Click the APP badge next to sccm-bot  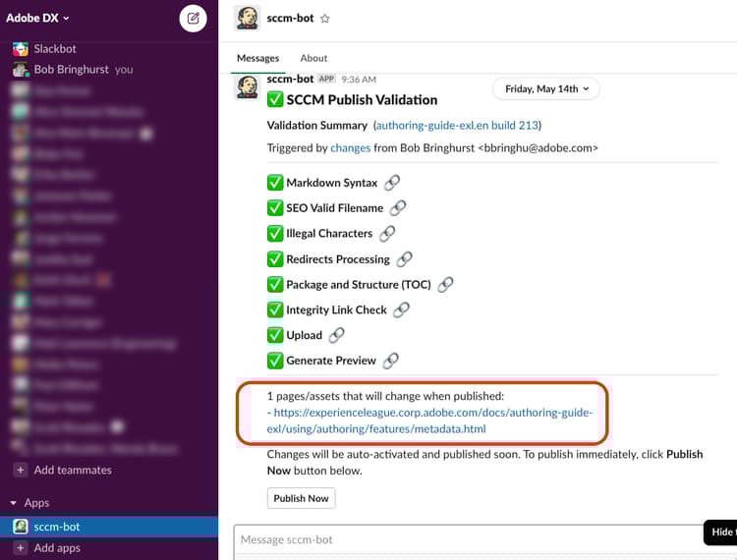coord(326,79)
